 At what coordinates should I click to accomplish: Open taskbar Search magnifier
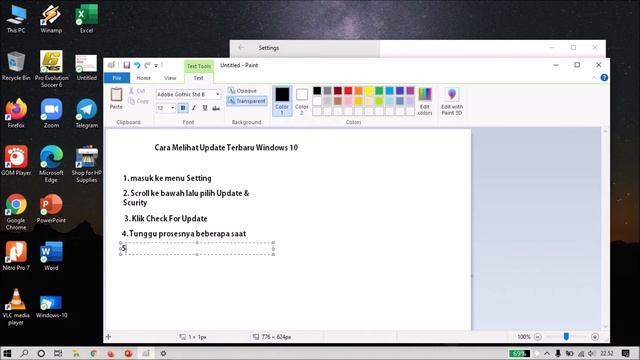click(24, 353)
